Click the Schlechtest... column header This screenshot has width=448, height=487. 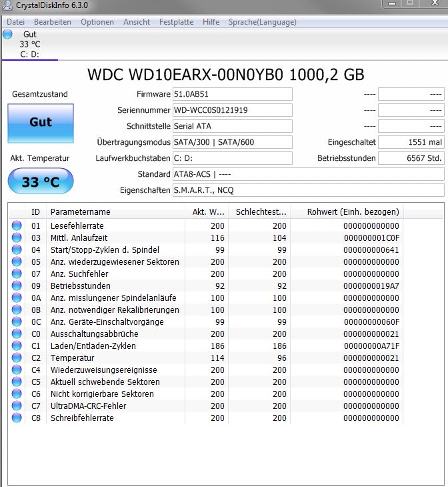pyautogui.click(x=259, y=212)
